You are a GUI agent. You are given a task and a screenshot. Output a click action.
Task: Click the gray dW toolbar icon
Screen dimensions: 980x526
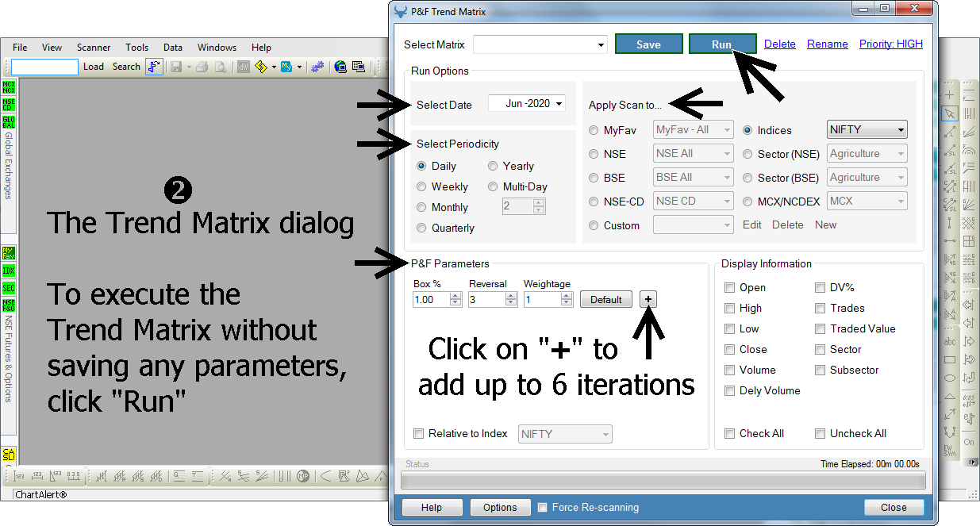click(x=244, y=67)
